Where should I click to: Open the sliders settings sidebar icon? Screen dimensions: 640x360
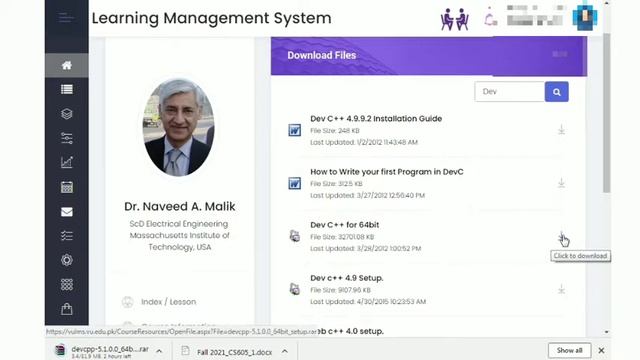(x=67, y=138)
